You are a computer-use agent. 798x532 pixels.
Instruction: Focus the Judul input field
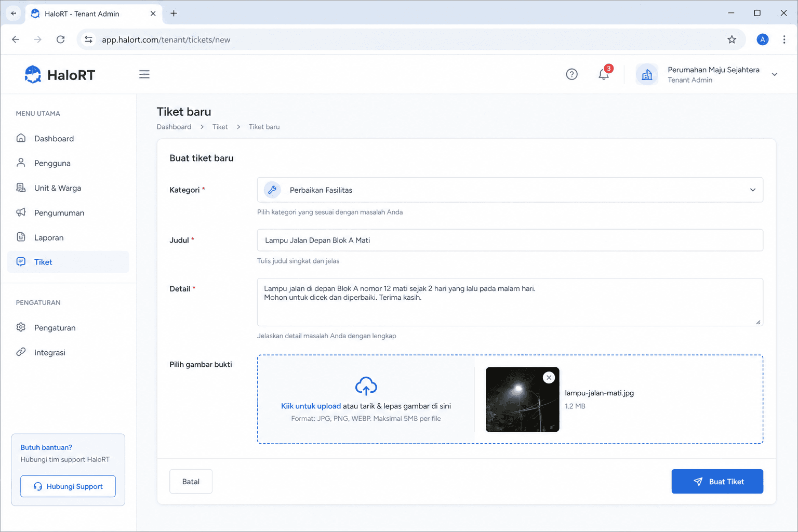pos(510,240)
